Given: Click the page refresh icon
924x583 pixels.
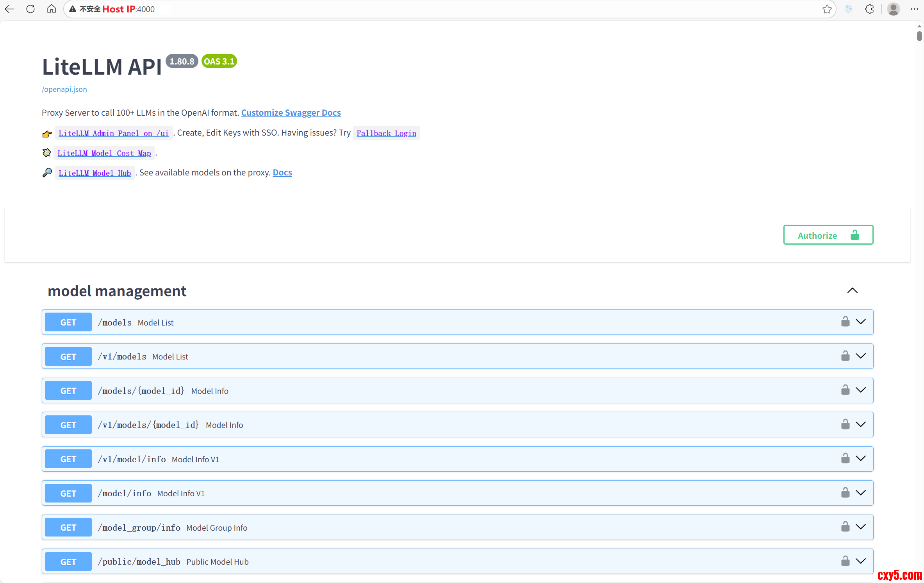Looking at the screenshot, I should [30, 9].
